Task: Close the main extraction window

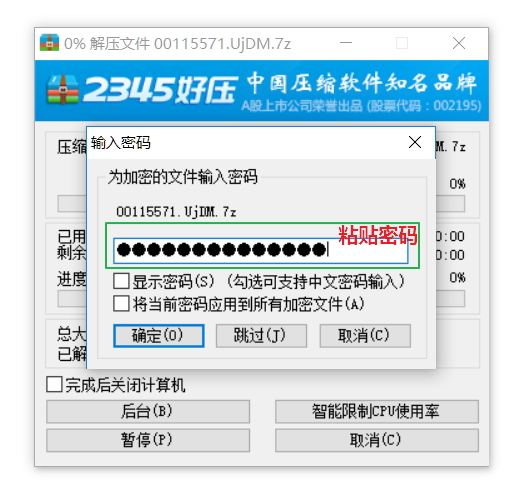Action: coord(459,43)
